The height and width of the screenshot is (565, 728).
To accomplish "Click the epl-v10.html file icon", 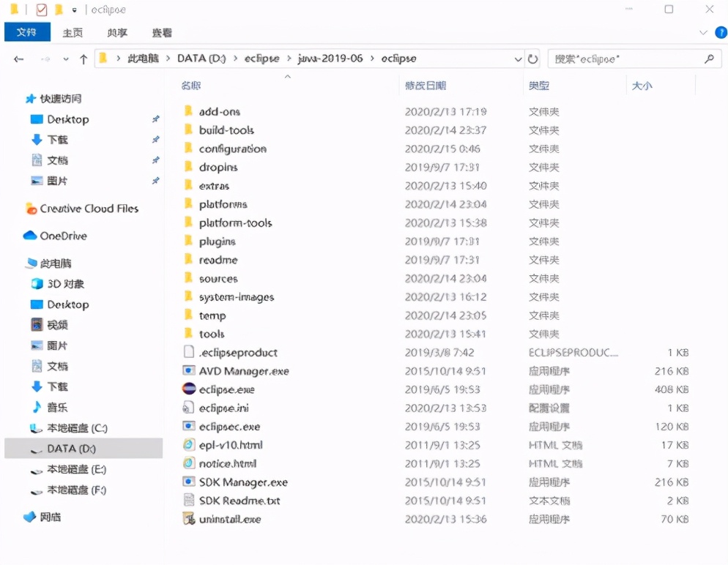I will (188, 445).
